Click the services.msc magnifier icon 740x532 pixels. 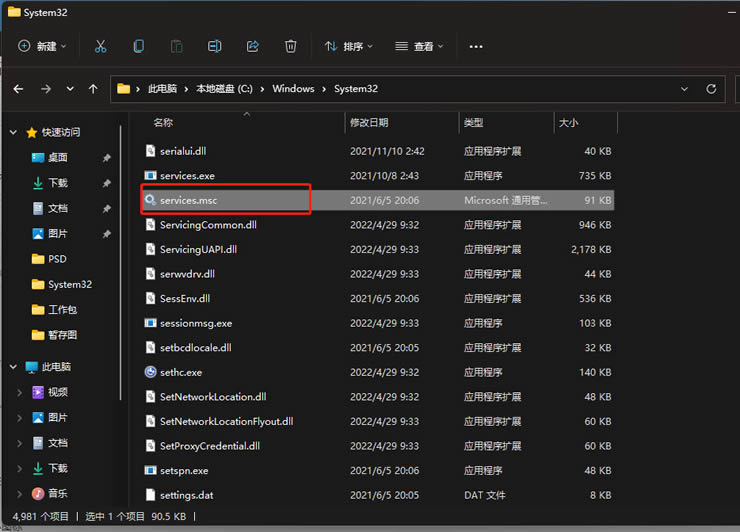(150, 200)
